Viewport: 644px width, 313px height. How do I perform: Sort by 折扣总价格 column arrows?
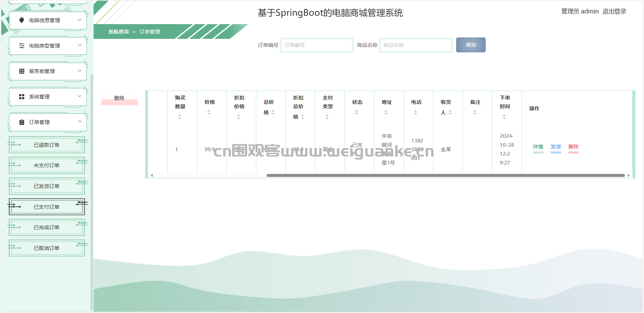(x=303, y=117)
